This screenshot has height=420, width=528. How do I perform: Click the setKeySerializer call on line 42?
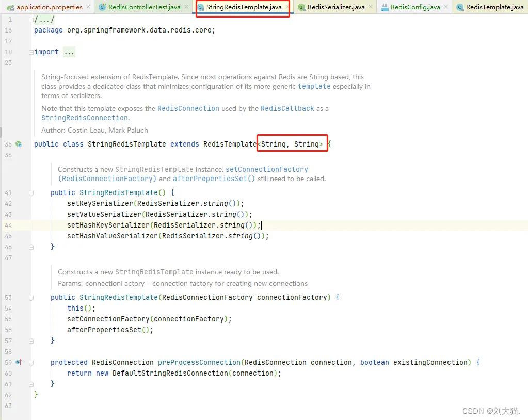[100, 204]
